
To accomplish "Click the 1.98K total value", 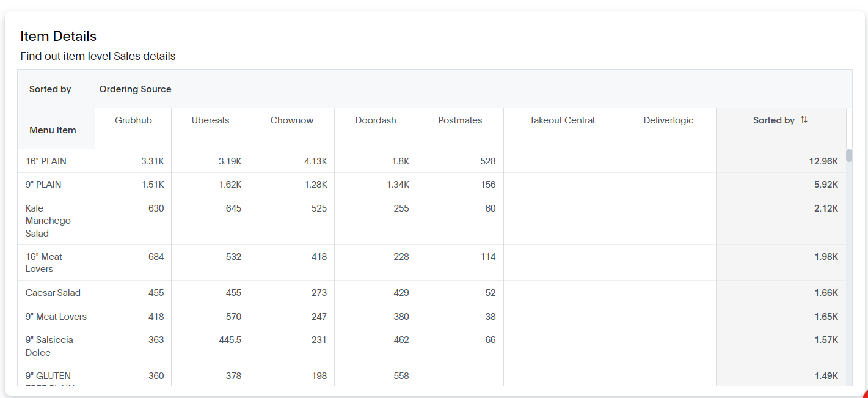I will pyautogui.click(x=826, y=257).
